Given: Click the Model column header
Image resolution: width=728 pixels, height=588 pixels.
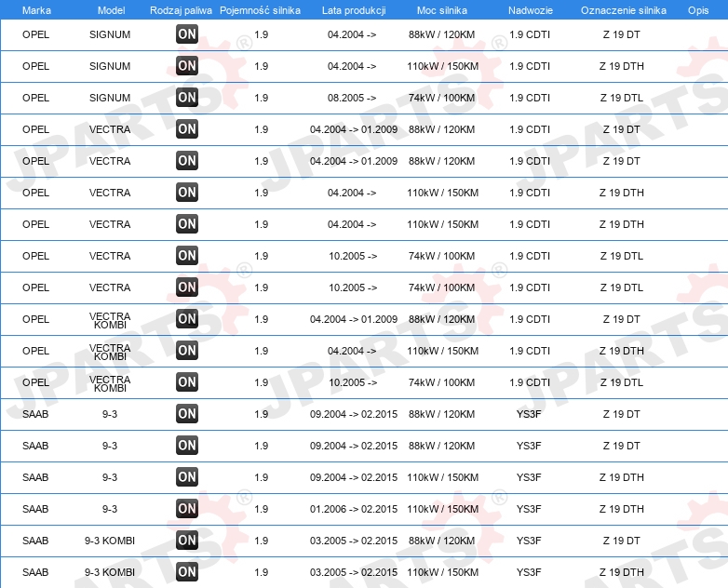Looking at the screenshot, I should tap(111, 10).
